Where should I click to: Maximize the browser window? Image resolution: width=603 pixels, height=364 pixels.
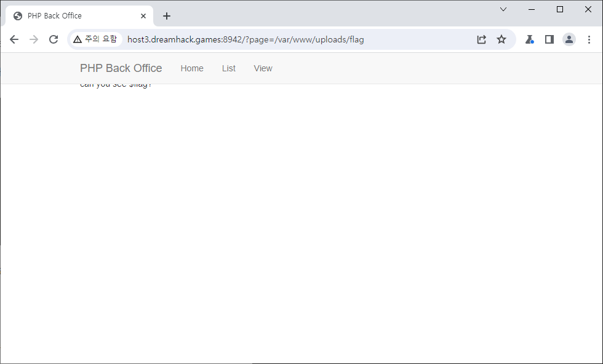click(560, 9)
